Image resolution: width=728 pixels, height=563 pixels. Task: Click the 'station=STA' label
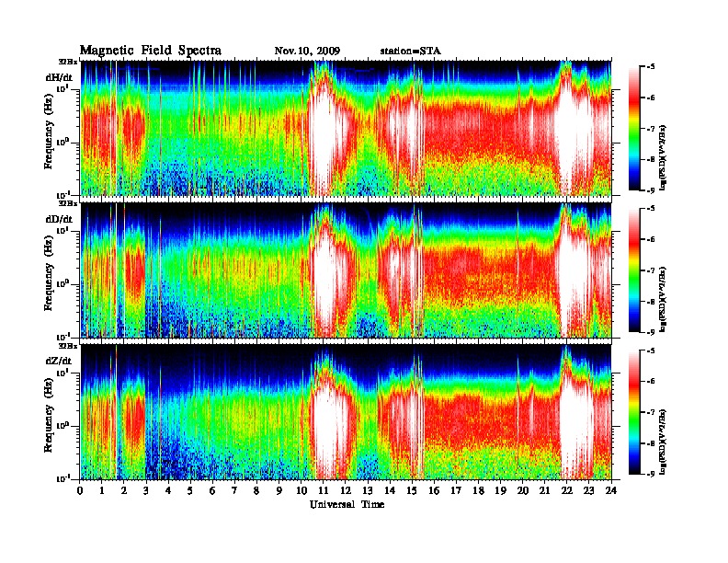[x=410, y=52]
